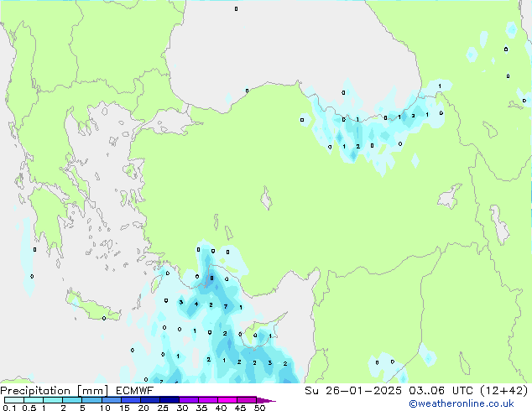Click the legend tick label '10'

[x=105, y=408]
